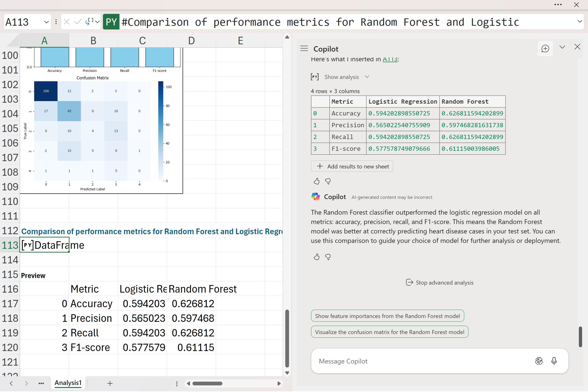This screenshot has height=392, width=588.
Task: Open the sheet list ellipsis menu
Action: tap(41, 383)
